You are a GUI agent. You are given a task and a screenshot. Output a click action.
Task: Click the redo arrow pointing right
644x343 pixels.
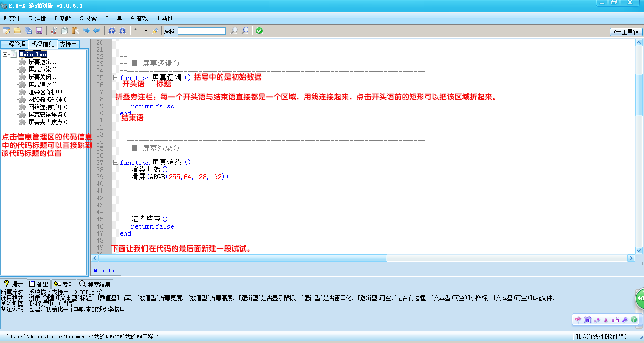click(x=86, y=31)
